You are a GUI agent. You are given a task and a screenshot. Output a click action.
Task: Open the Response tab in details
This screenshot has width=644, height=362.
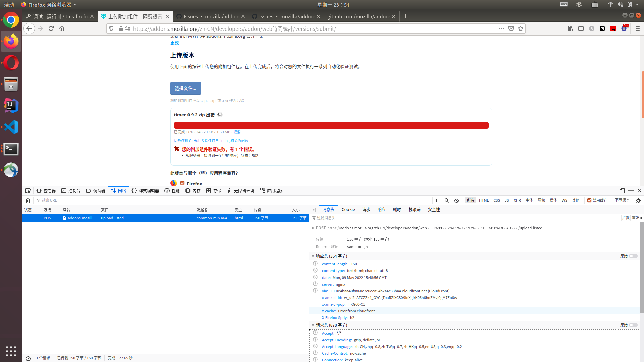[x=381, y=209]
